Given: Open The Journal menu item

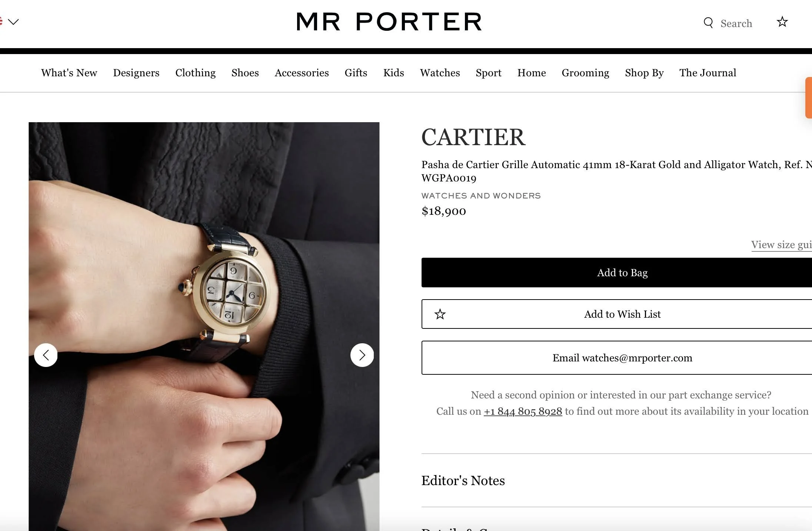Looking at the screenshot, I should (x=708, y=73).
